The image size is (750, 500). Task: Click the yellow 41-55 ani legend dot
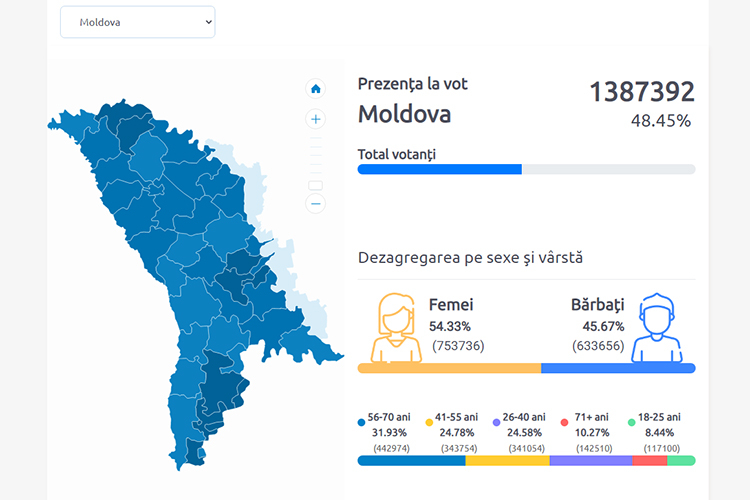tap(429, 423)
